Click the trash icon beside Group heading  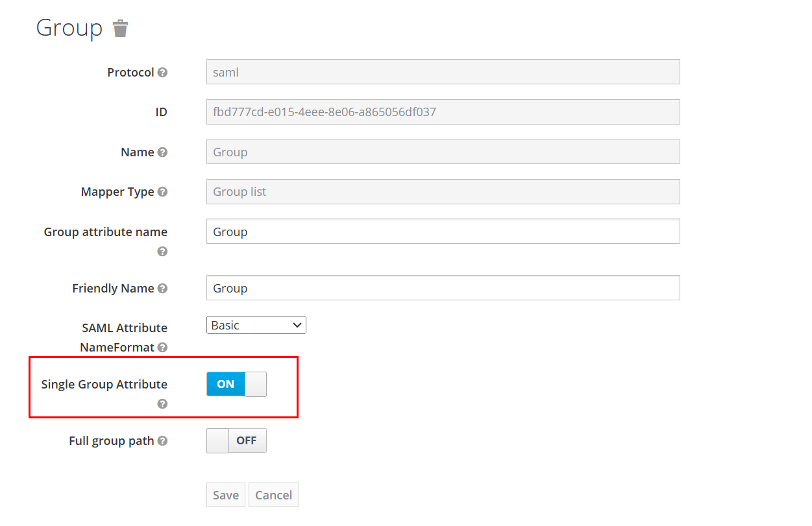click(120, 29)
